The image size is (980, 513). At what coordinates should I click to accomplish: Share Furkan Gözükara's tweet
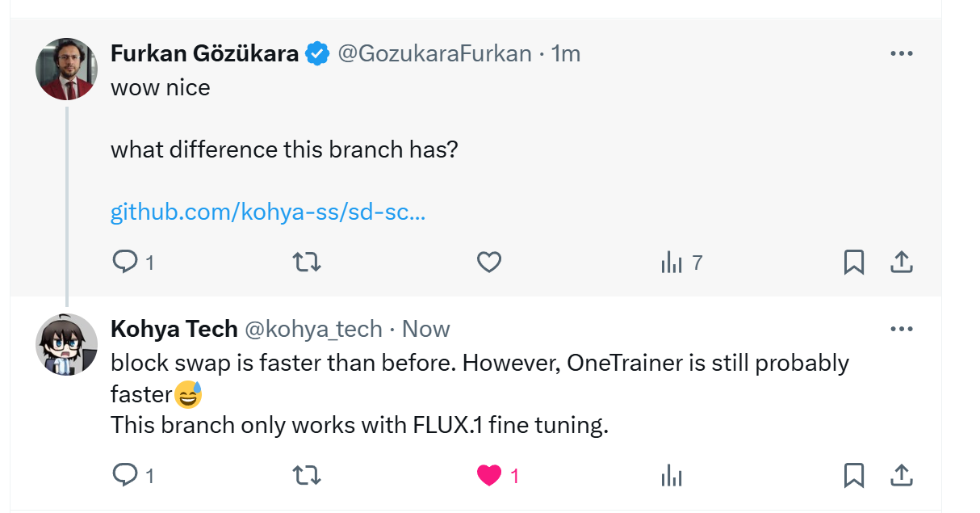[901, 262]
